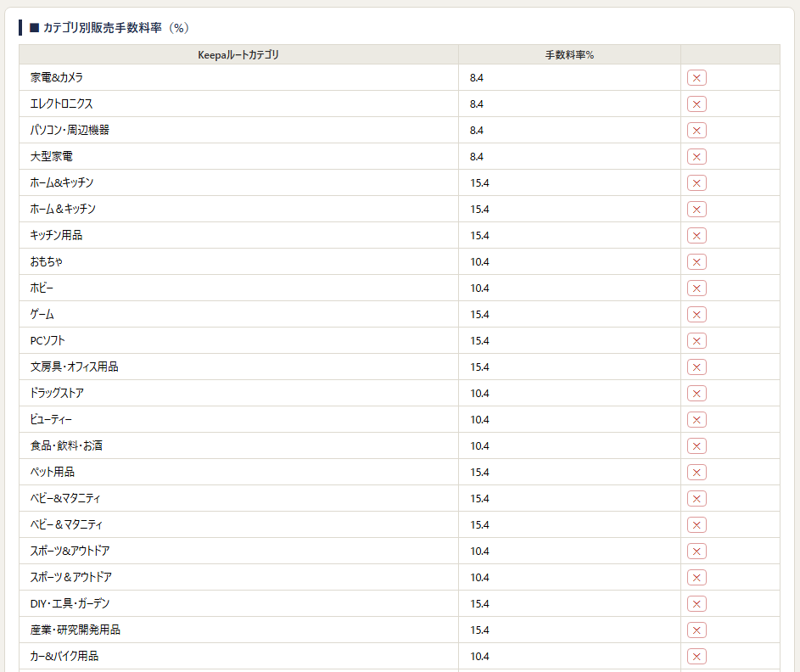This screenshot has height=672, width=800.
Task: Click the Keepaルートカテゴリ column header
Action: click(x=238, y=54)
